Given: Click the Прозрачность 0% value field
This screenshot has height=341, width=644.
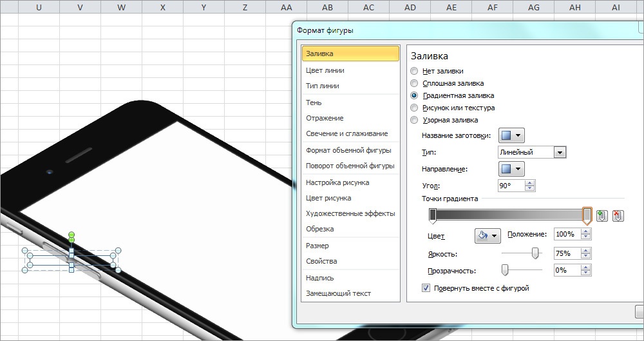Looking at the screenshot, I should tap(567, 270).
